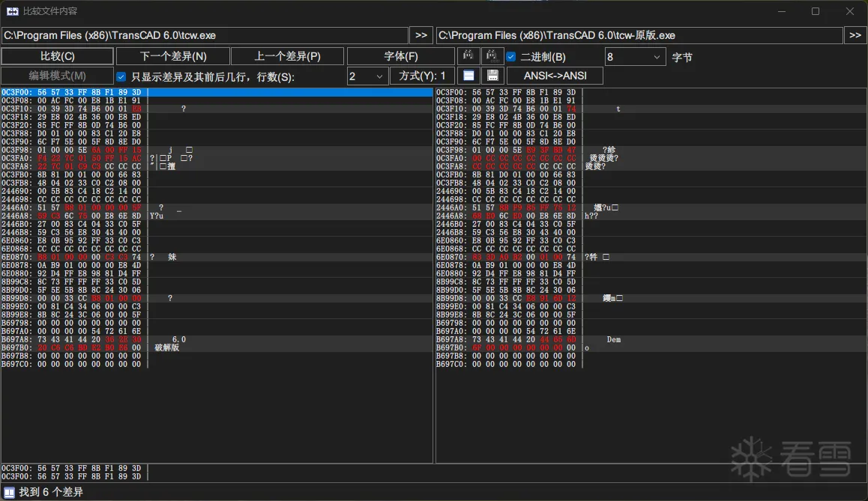
Task: Click the right file path field tcw-原版.exe
Action: point(639,35)
